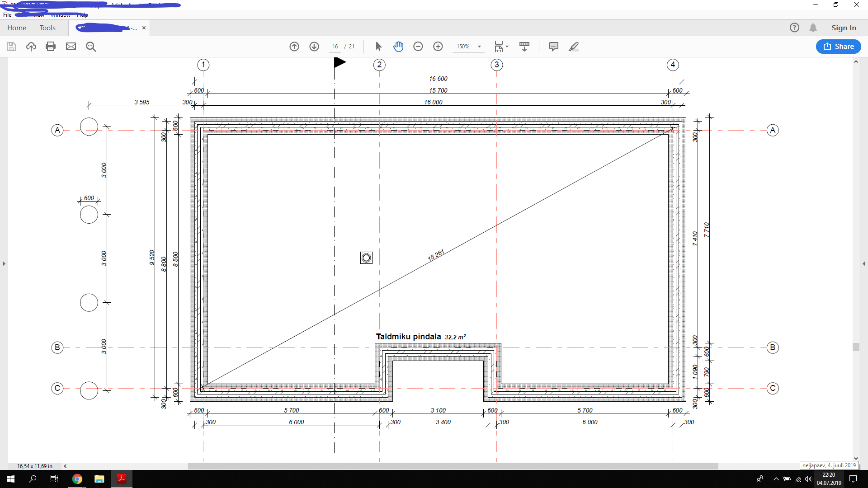Image resolution: width=868 pixels, height=488 pixels.
Task: Send the file by email icon
Action: tap(71, 47)
